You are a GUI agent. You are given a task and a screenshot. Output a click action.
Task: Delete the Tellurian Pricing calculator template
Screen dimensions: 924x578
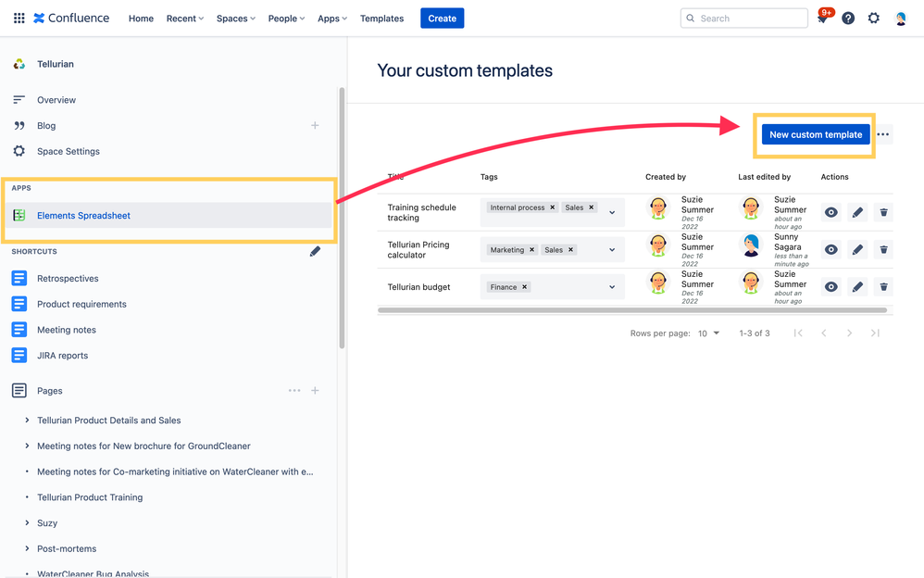883,249
